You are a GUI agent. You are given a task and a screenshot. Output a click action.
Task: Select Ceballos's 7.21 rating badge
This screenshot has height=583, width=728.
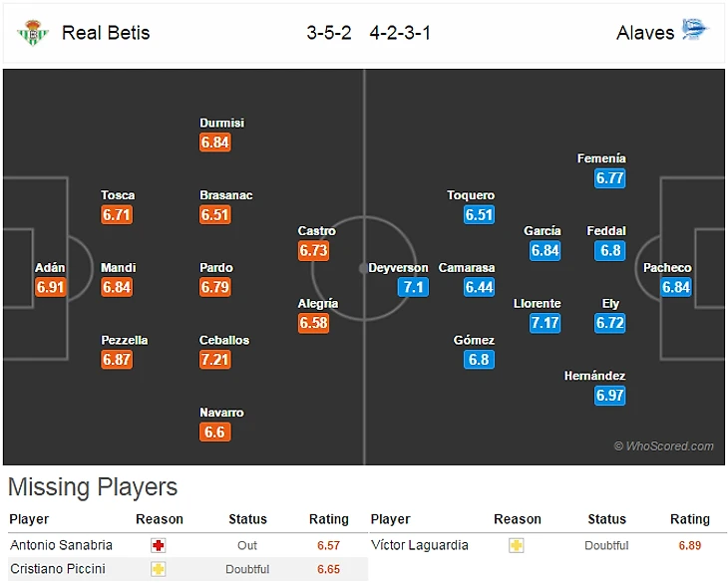point(215,360)
